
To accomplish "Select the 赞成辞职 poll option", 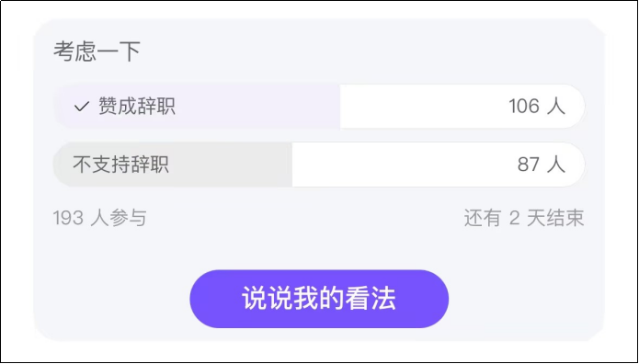I will pyautogui.click(x=319, y=107).
